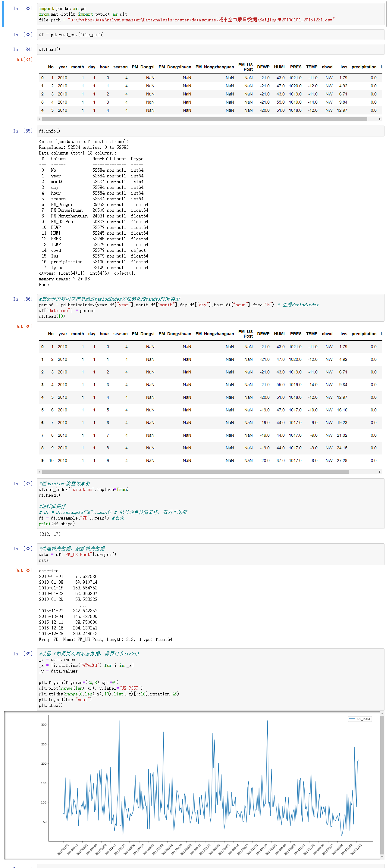The image size is (389, 868).
Task: Click the Out[86] output prompt
Action: click(x=25, y=326)
